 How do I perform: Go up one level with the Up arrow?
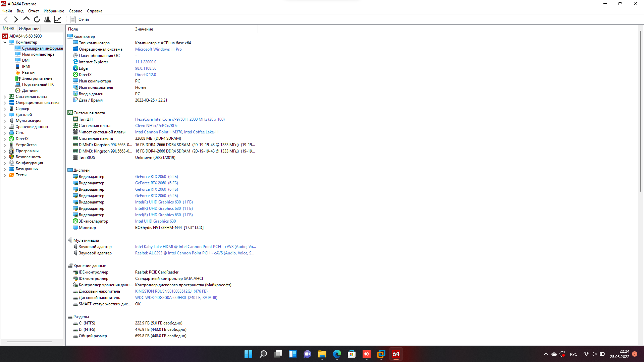tap(26, 19)
